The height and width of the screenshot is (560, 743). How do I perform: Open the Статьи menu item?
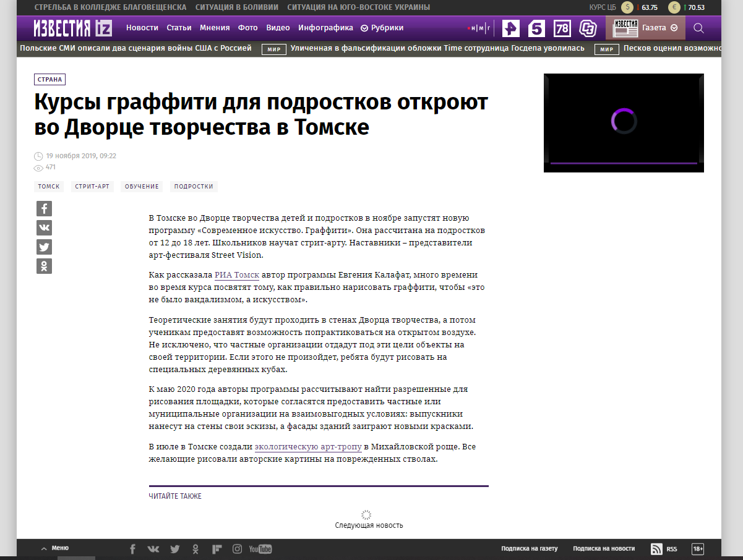click(x=179, y=28)
